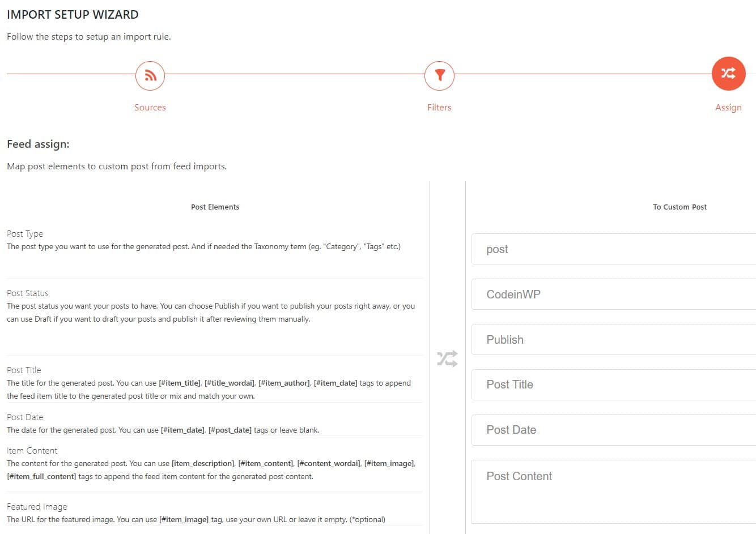The image size is (756, 534).
Task: Click the Post Status element heading
Action: pyautogui.click(x=28, y=293)
